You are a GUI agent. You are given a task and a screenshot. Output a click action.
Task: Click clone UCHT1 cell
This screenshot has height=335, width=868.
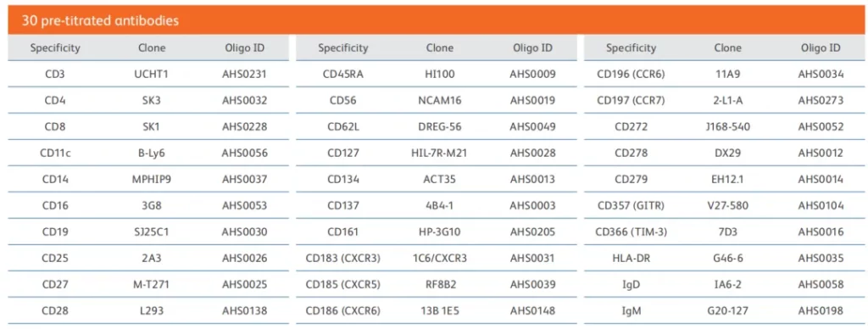pyautogui.click(x=152, y=74)
